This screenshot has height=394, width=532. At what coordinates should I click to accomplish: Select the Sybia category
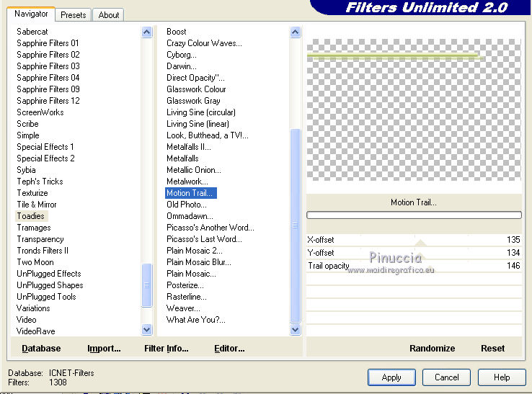tap(26, 170)
